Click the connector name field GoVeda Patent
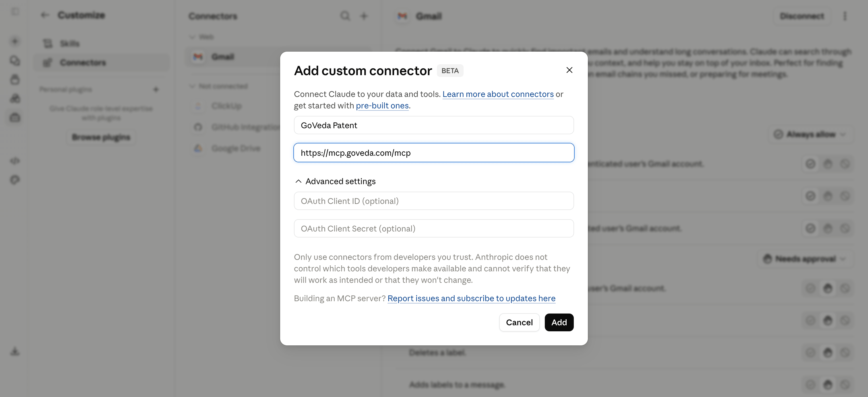 pyautogui.click(x=434, y=125)
